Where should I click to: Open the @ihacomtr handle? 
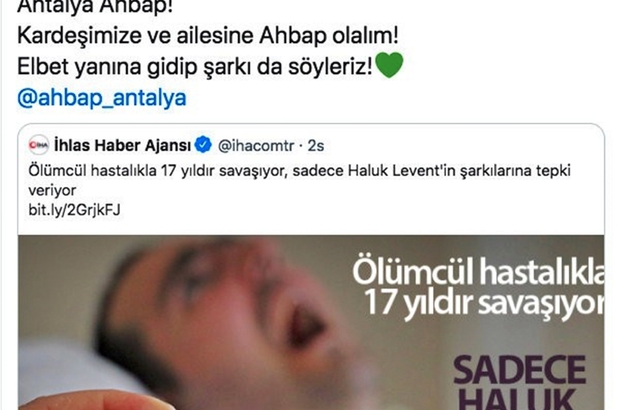tap(256, 146)
